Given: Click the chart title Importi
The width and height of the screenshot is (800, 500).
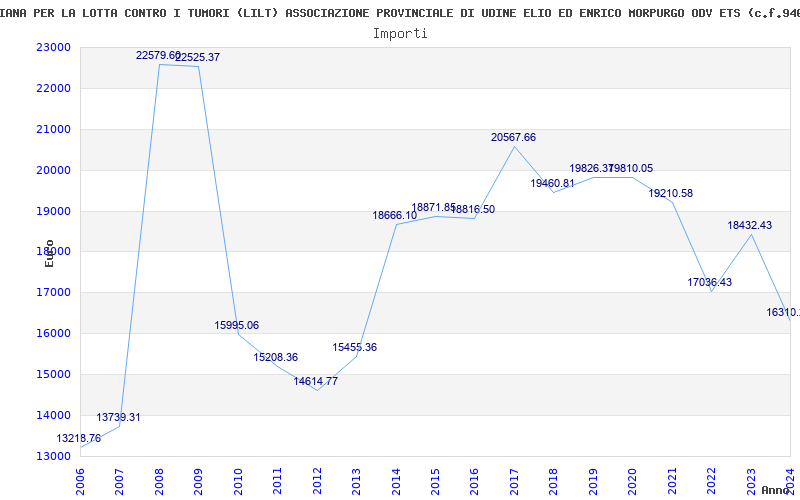Looking at the screenshot, I should 400,34.
